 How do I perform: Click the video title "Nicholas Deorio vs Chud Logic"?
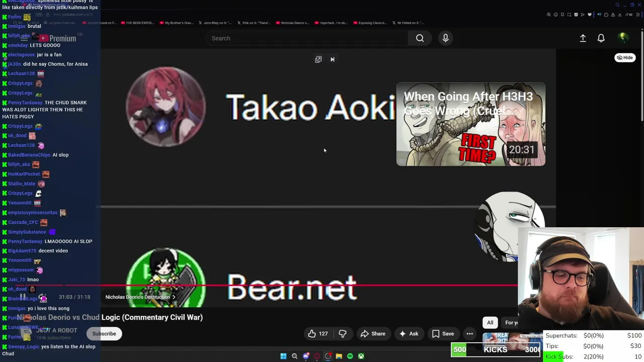click(110, 317)
